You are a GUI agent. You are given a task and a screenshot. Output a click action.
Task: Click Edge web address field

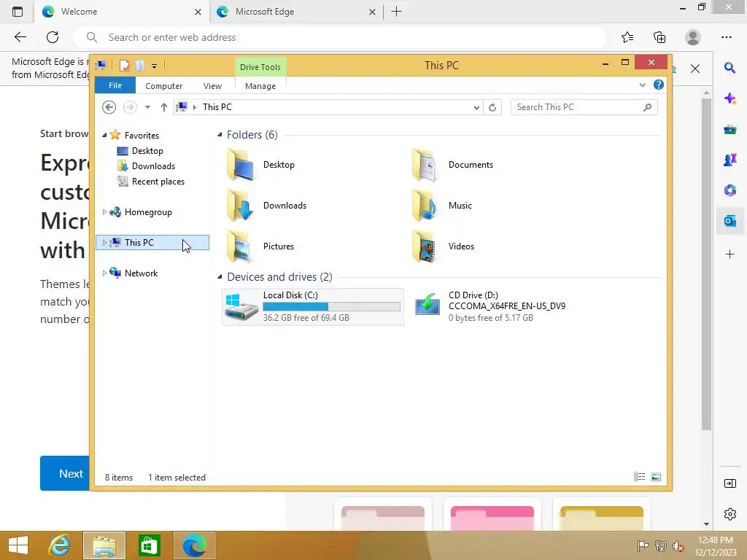tap(339, 37)
